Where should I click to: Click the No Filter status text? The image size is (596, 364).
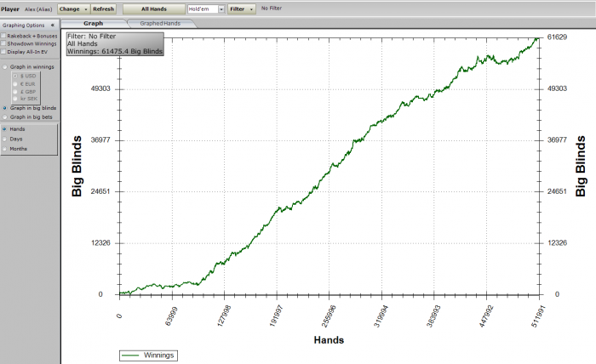click(x=272, y=8)
